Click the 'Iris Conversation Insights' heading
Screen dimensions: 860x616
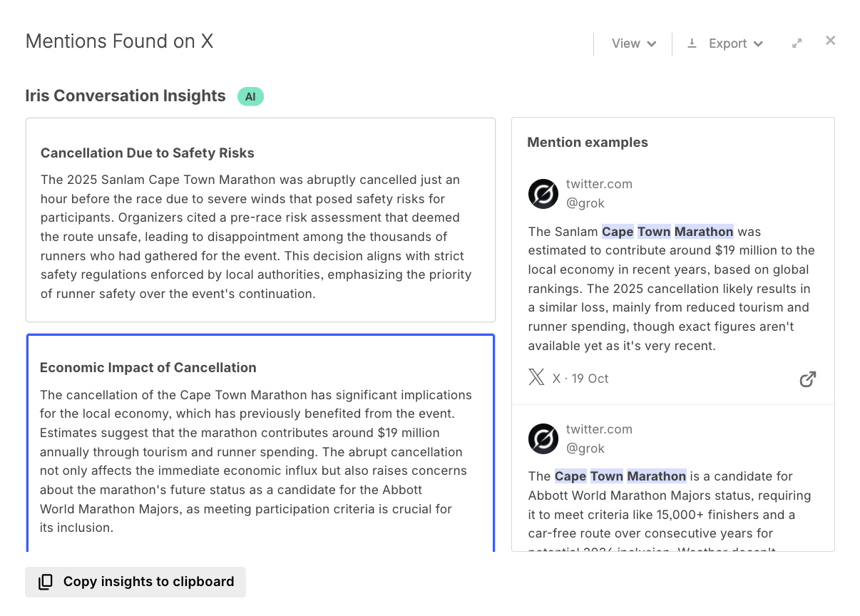coord(126,96)
